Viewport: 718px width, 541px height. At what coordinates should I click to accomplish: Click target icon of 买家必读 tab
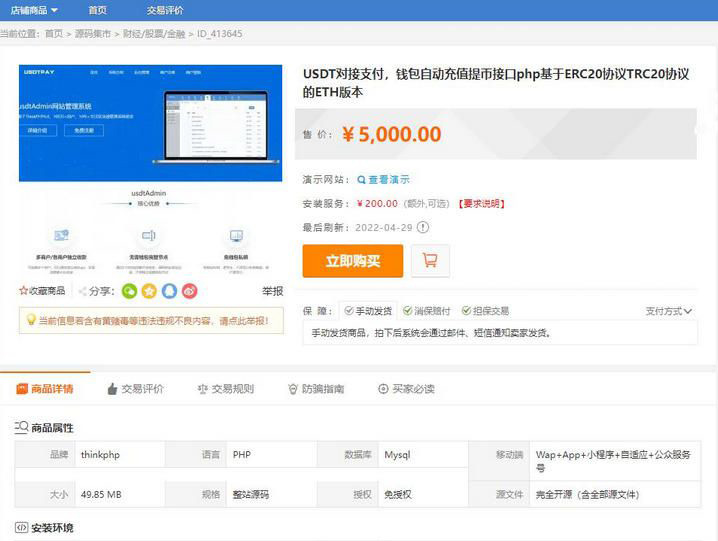click(383, 389)
